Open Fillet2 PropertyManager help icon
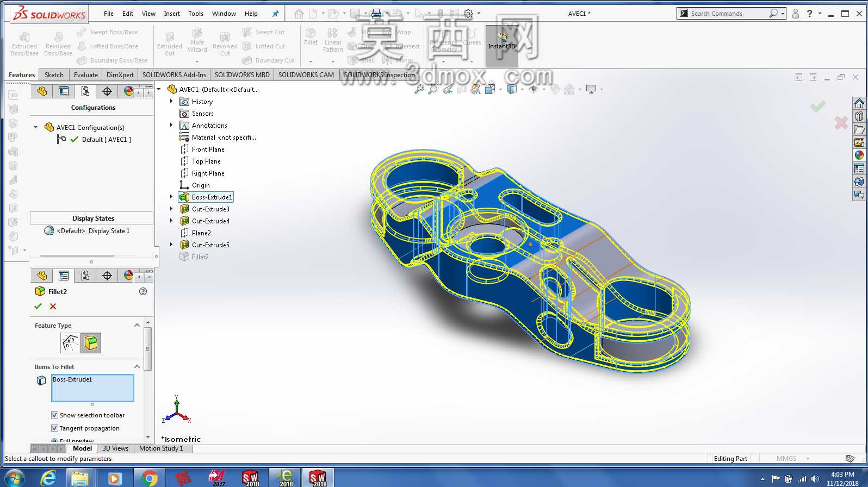This screenshot has height=487, width=868. [x=143, y=291]
